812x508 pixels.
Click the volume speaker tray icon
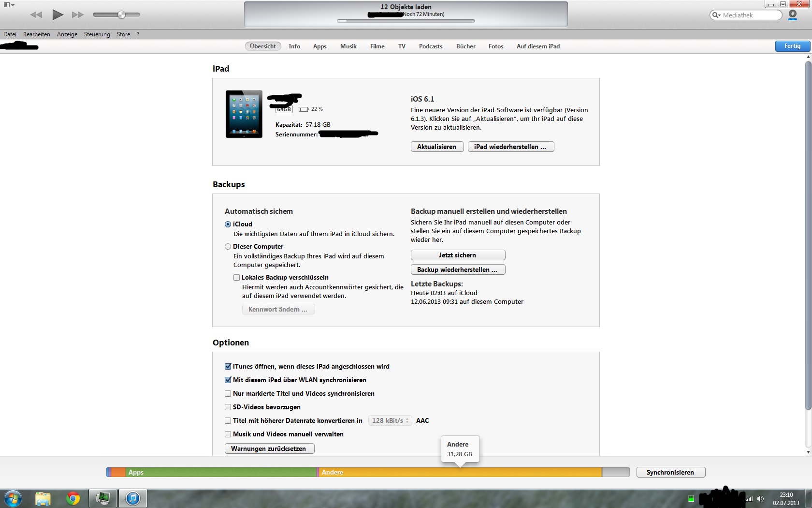[760, 499]
